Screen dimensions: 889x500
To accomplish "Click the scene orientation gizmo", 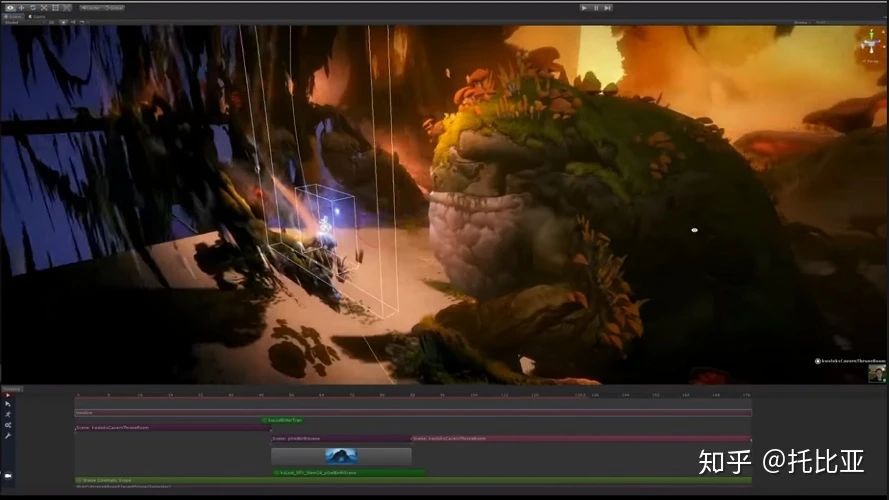I will pos(871,44).
